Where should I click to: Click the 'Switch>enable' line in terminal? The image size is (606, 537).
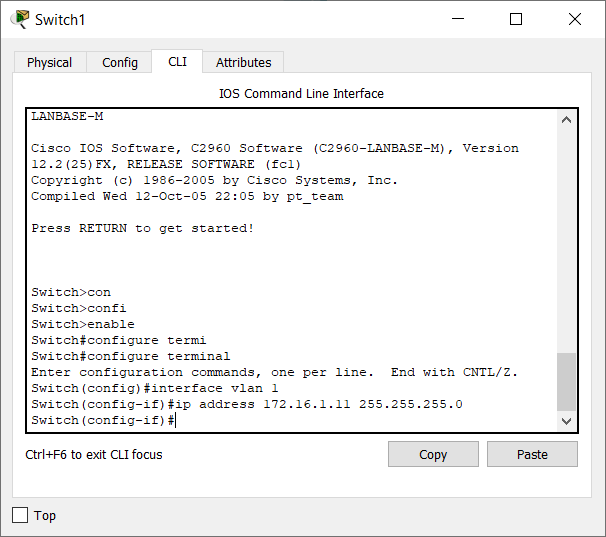pos(83,324)
